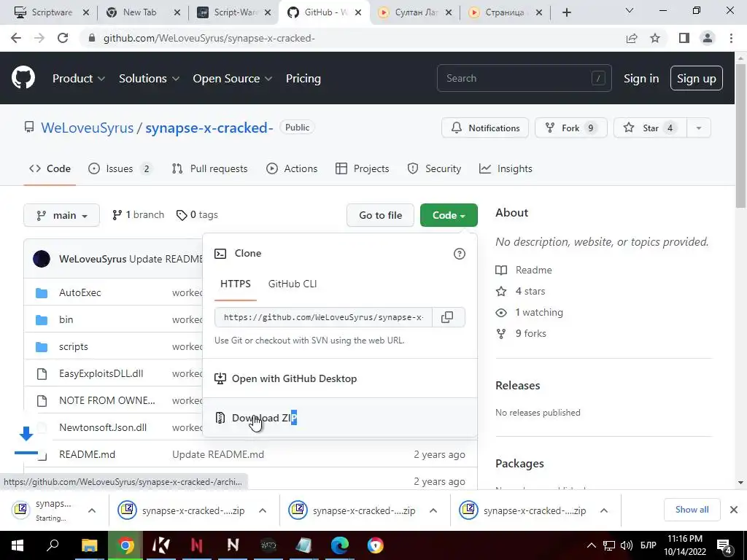Expand the Open Source menu
Viewport: 747px width, 560px height.
click(x=233, y=79)
